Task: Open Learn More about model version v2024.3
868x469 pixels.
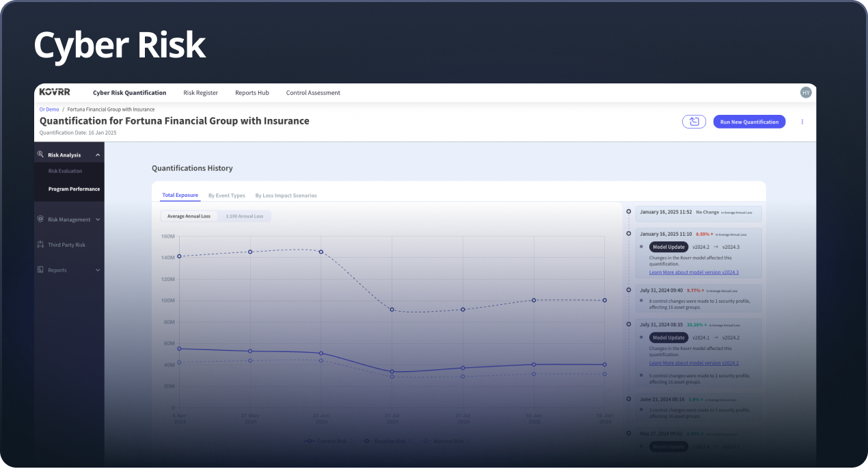Action: (694, 272)
